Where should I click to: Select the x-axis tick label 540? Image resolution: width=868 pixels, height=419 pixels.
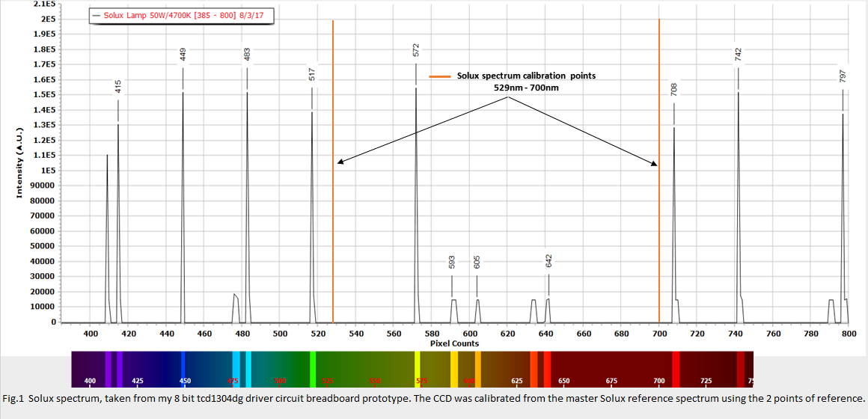coord(356,334)
